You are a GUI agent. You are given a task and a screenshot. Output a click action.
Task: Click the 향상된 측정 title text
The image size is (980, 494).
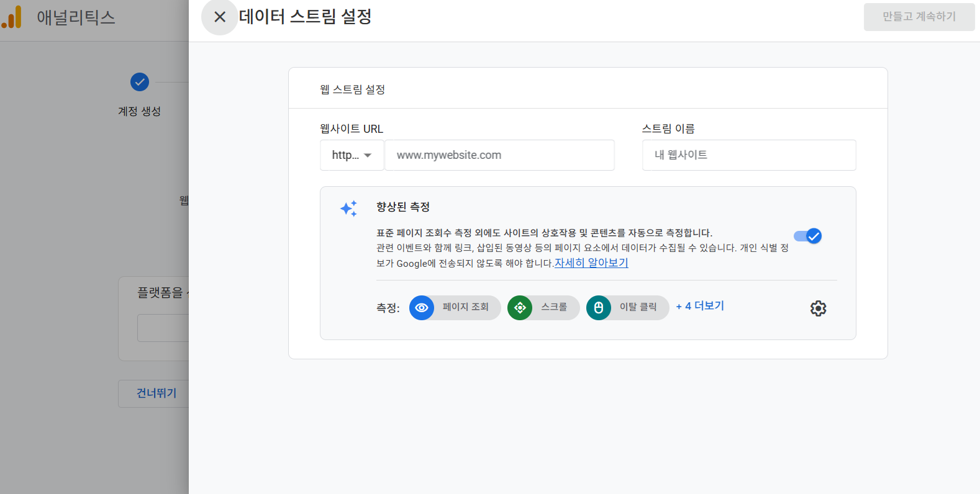(403, 207)
